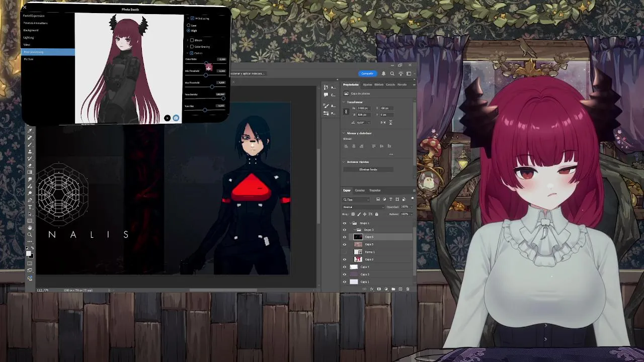Create new group folder icon

393,289
